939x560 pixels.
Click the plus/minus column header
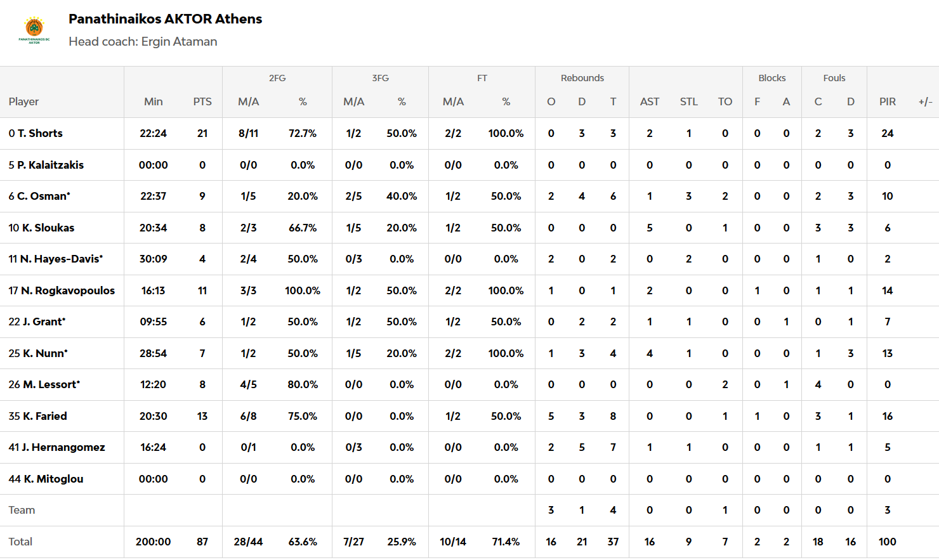[925, 101]
